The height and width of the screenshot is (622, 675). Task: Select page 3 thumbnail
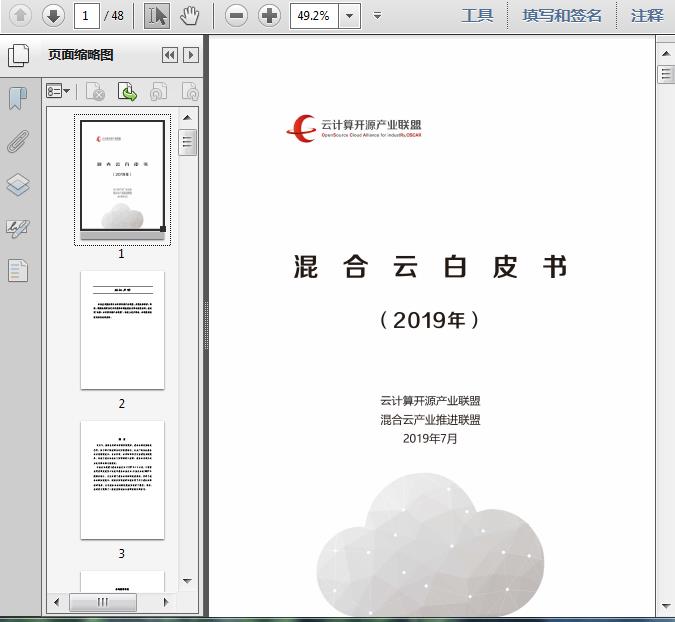click(x=122, y=480)
